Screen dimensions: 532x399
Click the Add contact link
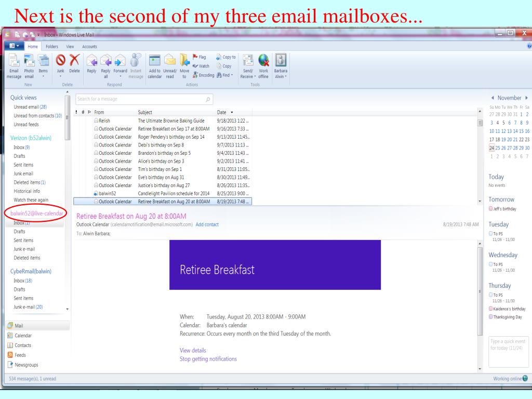207,224
